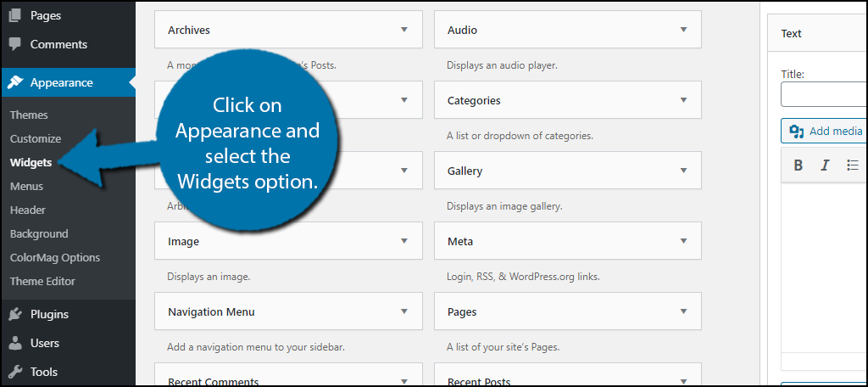
Task: Expand the Navigation Menu widget arrow
Action: 404,311
